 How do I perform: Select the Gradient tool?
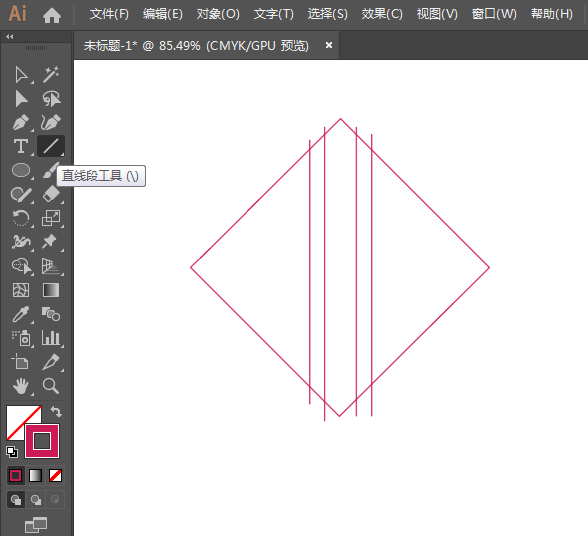pos(51,290)
